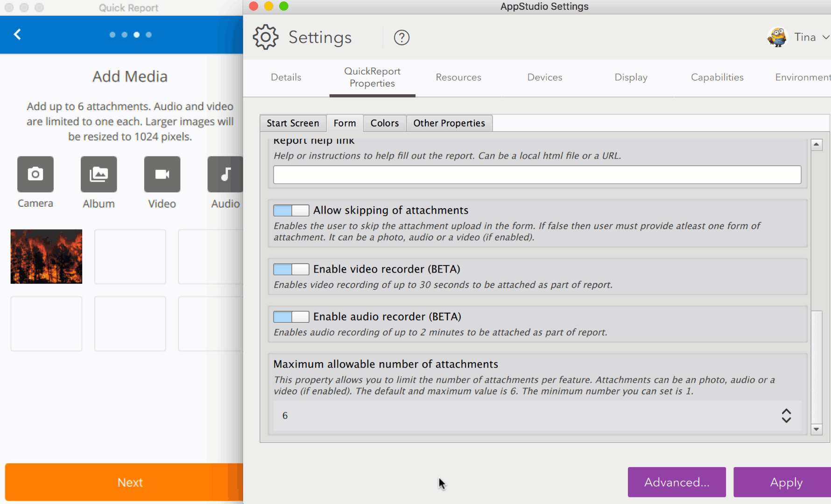Viewport: 831px width, 504px height.
Task: Toggle Enable audio recorder (BETA) switch
Action: click(x=291, y=317)
